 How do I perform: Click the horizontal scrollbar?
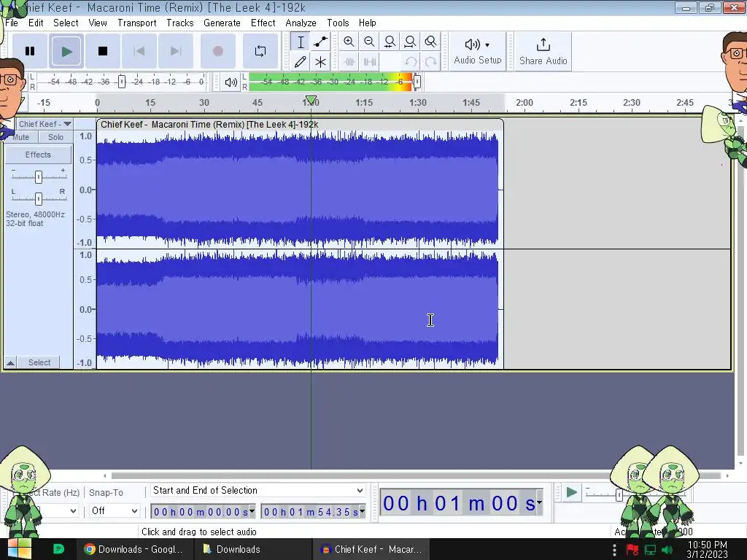click(x=415, y=475)
